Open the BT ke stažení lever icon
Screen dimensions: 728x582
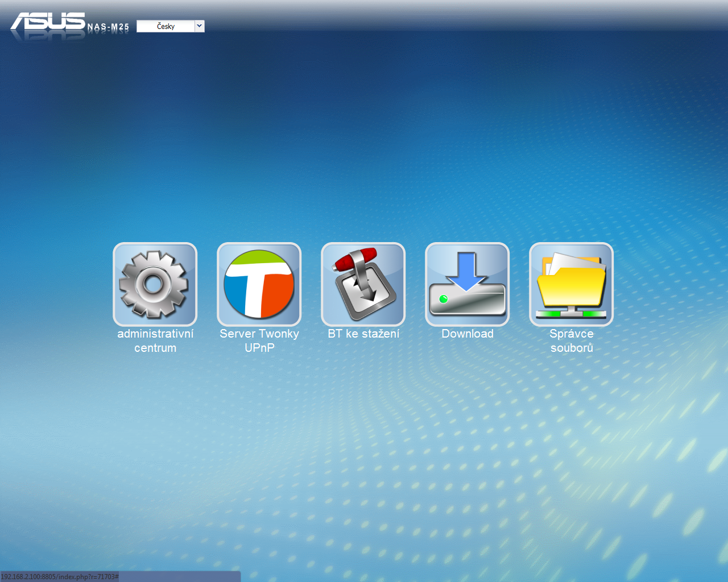coord(363,284)
